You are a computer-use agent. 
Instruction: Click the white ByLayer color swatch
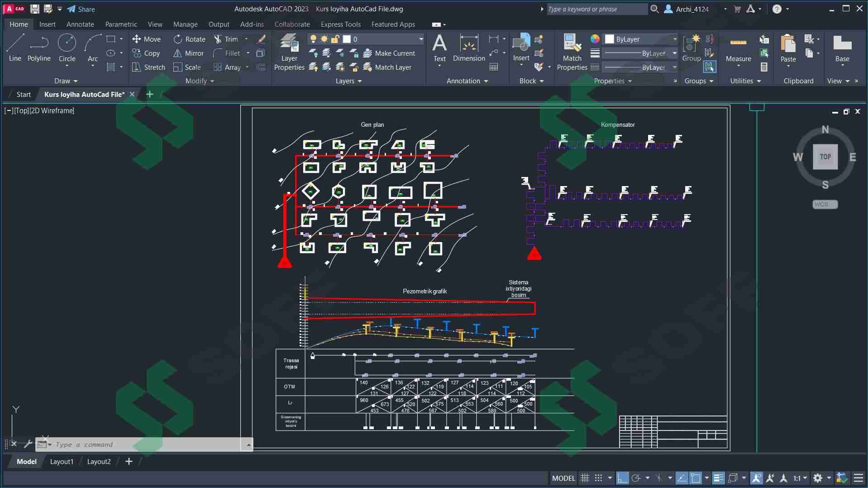point(610,39)
